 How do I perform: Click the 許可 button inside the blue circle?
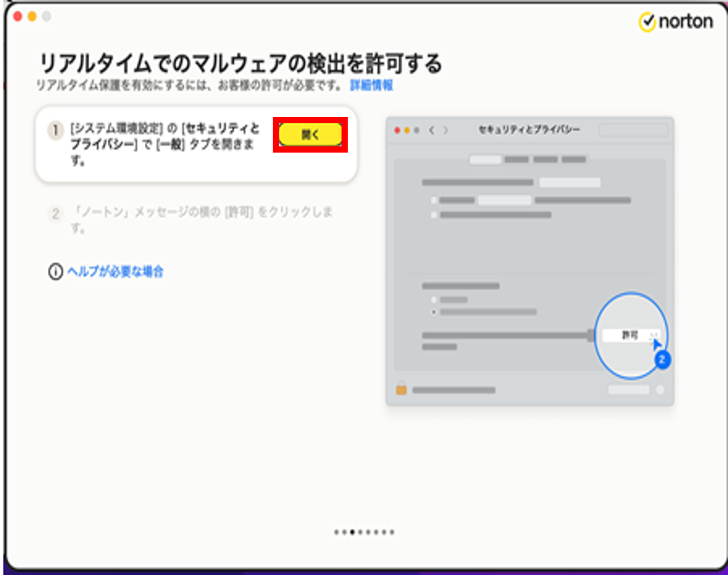tap(630, 336)
